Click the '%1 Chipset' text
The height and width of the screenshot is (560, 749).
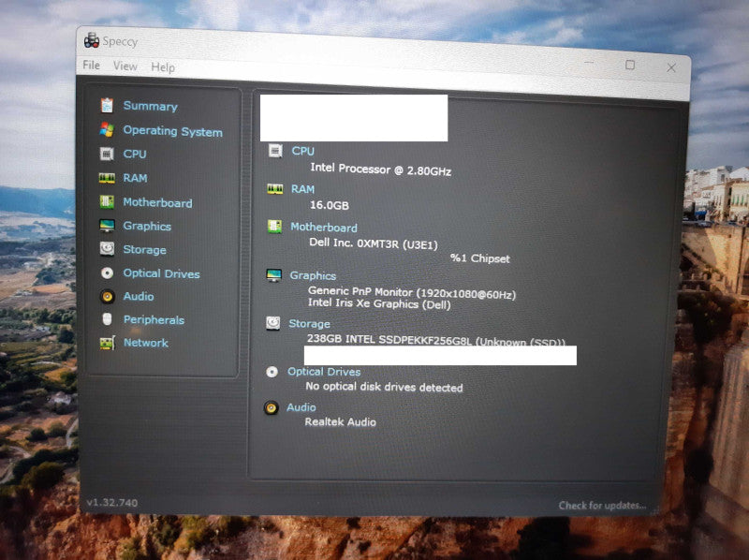tap(479, 258)
